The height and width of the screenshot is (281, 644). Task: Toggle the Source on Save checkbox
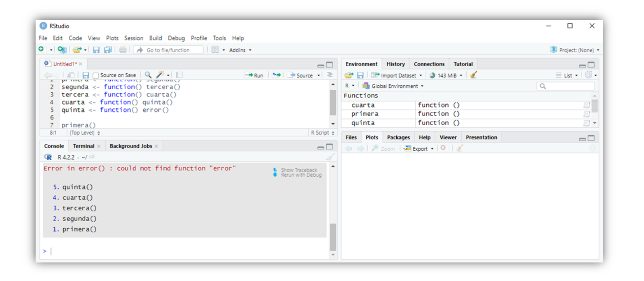pos(96,75)
